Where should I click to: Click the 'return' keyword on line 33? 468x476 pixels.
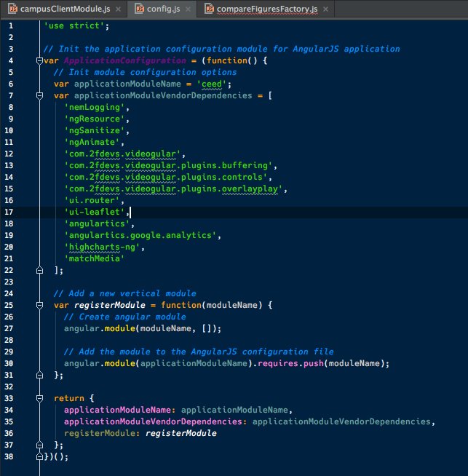(x=69, y=398)
